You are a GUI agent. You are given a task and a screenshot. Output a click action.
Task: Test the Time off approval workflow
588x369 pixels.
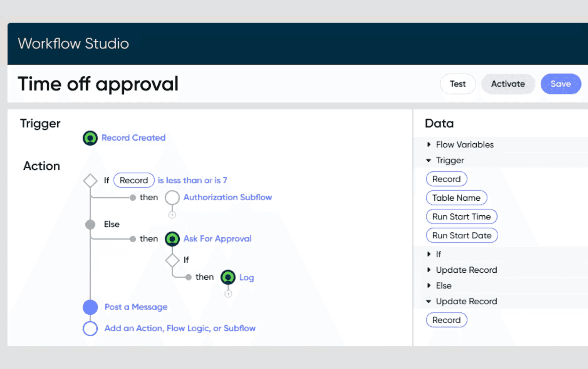[458, 84]
